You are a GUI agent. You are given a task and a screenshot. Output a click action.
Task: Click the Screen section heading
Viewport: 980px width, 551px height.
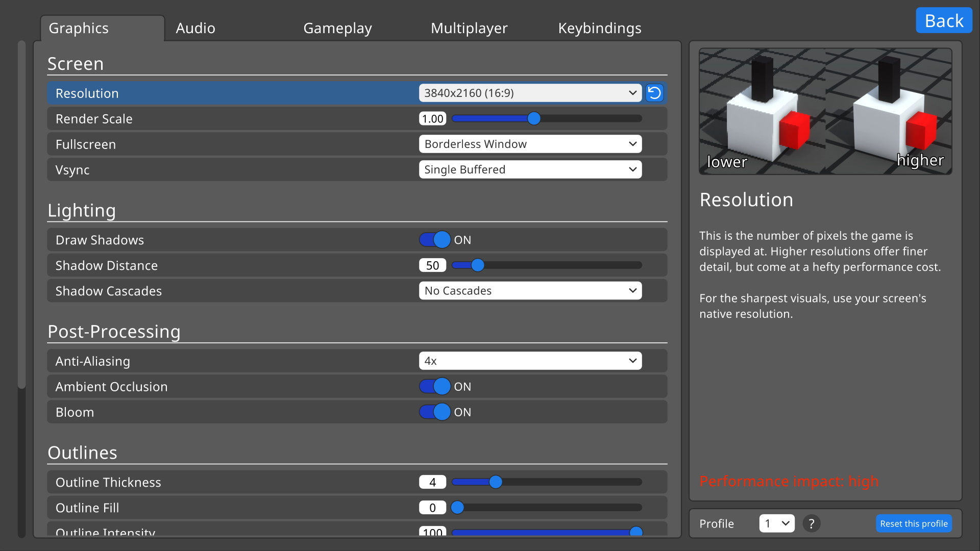coord(76,64)
